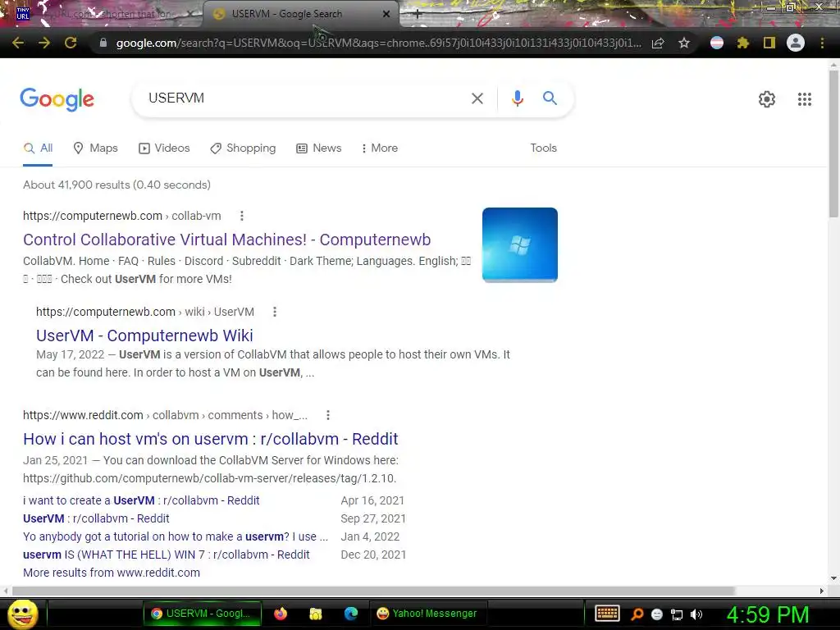This screenshot has width=840, height=630.
Task: Open the Chrome three-dot menu
Action: point(822,43)
